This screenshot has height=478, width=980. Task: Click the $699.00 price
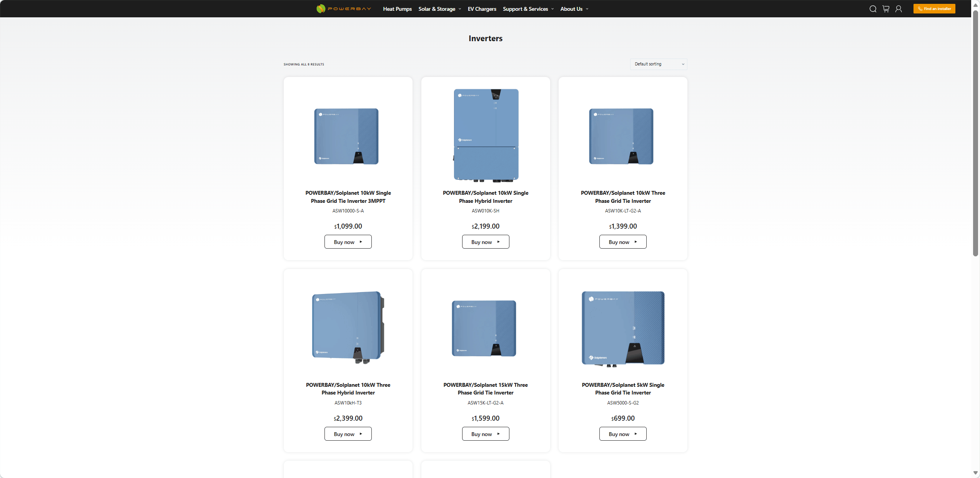coord(623,418)
